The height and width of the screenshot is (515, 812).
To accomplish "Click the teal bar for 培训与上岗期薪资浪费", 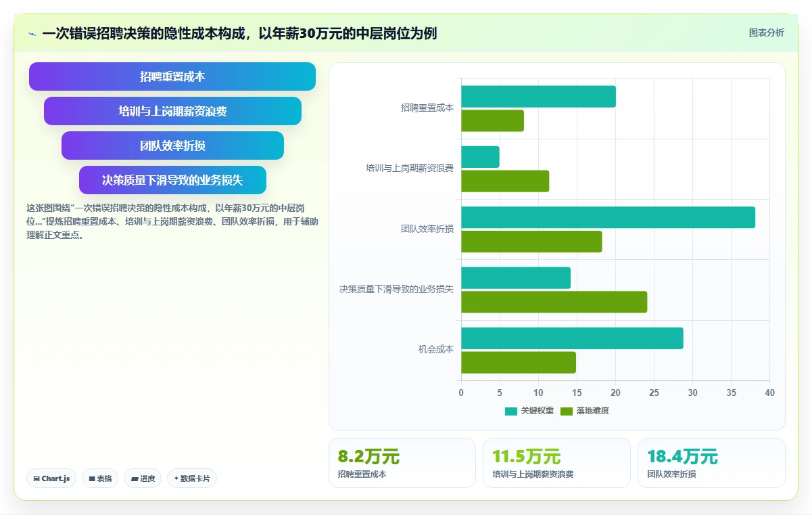I will (480, 157).
